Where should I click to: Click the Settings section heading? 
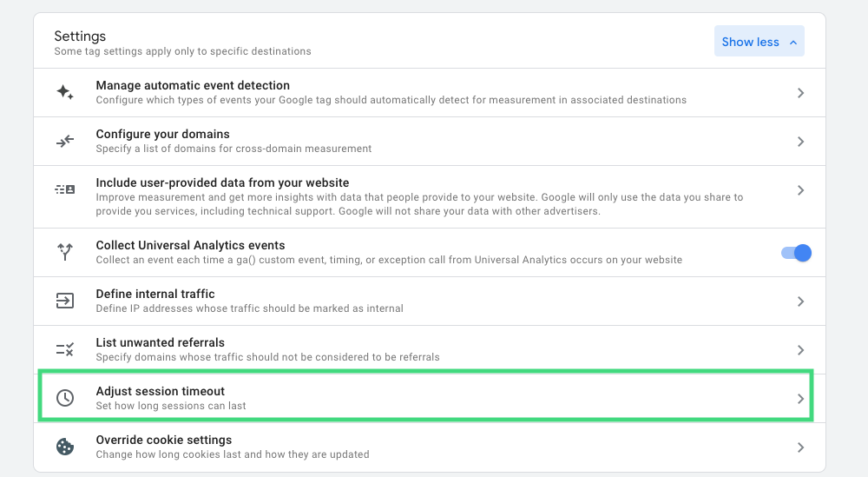tap(80, 36)
